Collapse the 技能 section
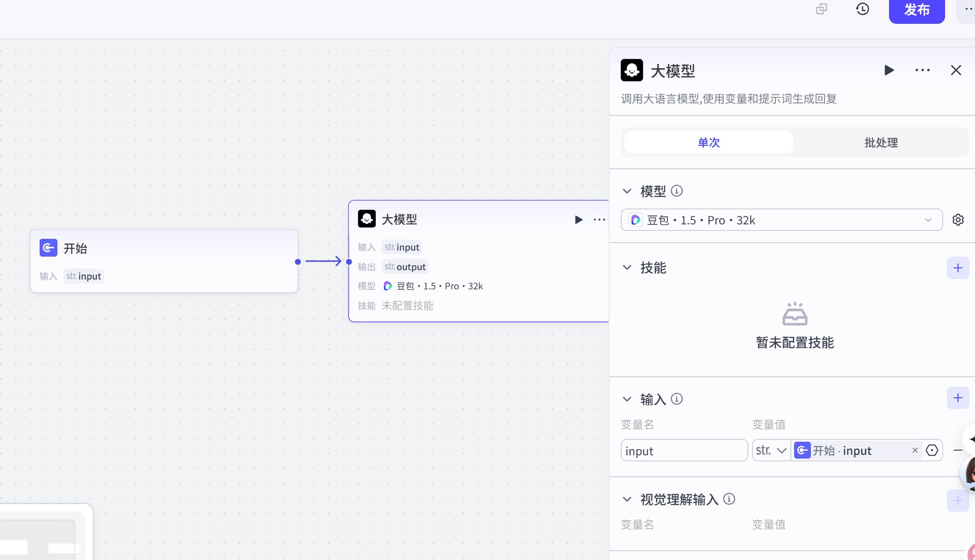 click(x=627, y=268)
